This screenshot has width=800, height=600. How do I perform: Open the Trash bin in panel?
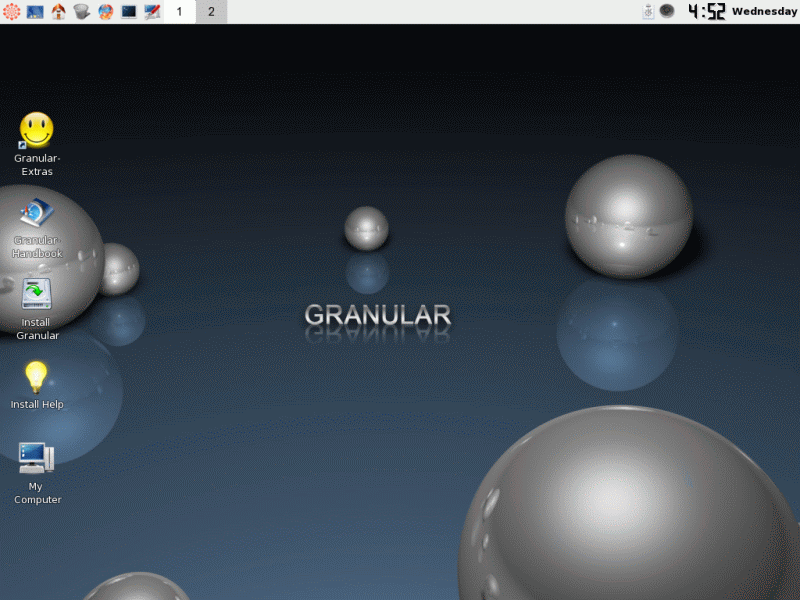click(x=82, y=12)
